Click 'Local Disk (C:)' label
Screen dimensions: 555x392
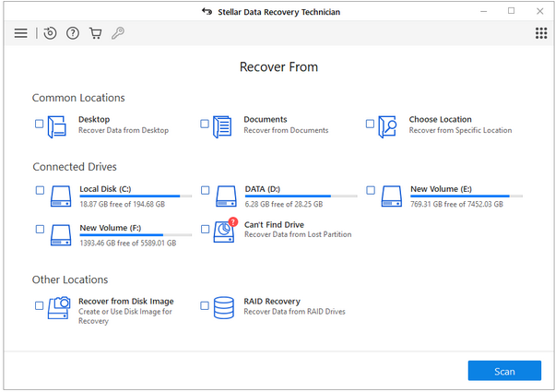(105, 189)
